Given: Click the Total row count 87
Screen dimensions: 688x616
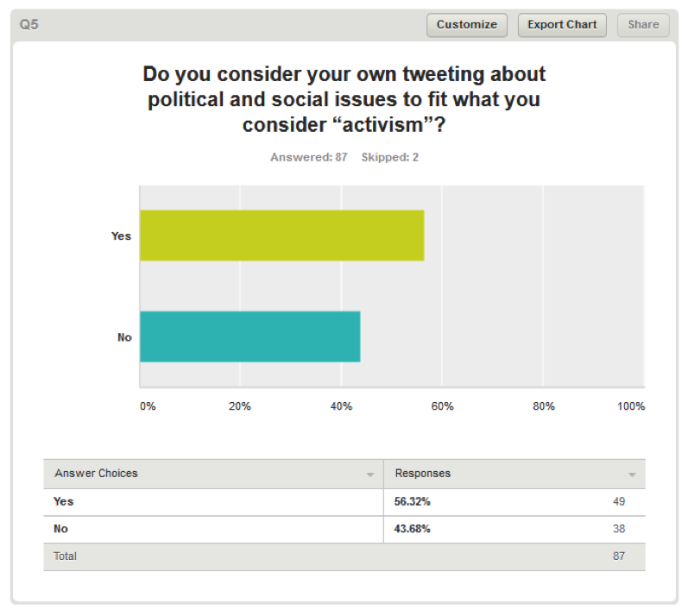Looking at the screenshot, I should pos(619,556).
